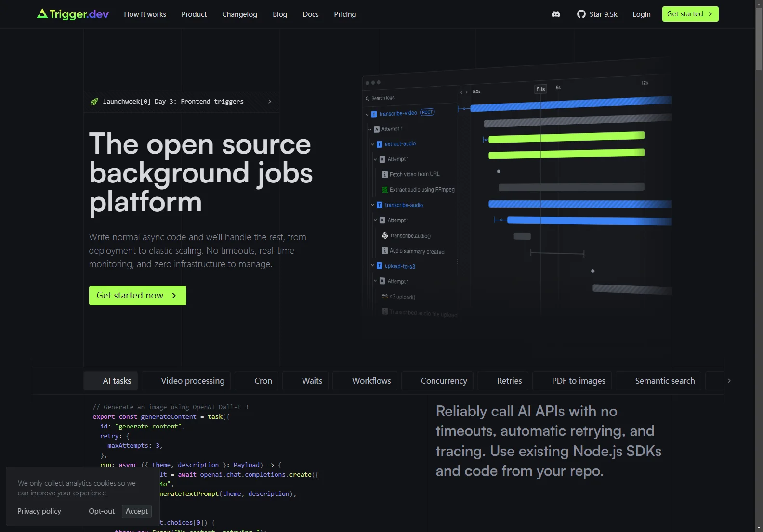Click Get started now button

click(138, 296)
